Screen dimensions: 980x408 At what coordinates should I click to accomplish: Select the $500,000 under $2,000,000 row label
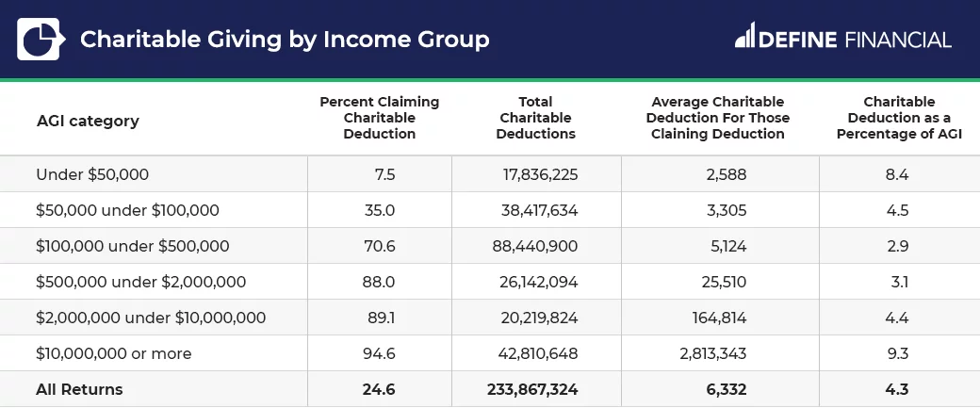(140, 282)
